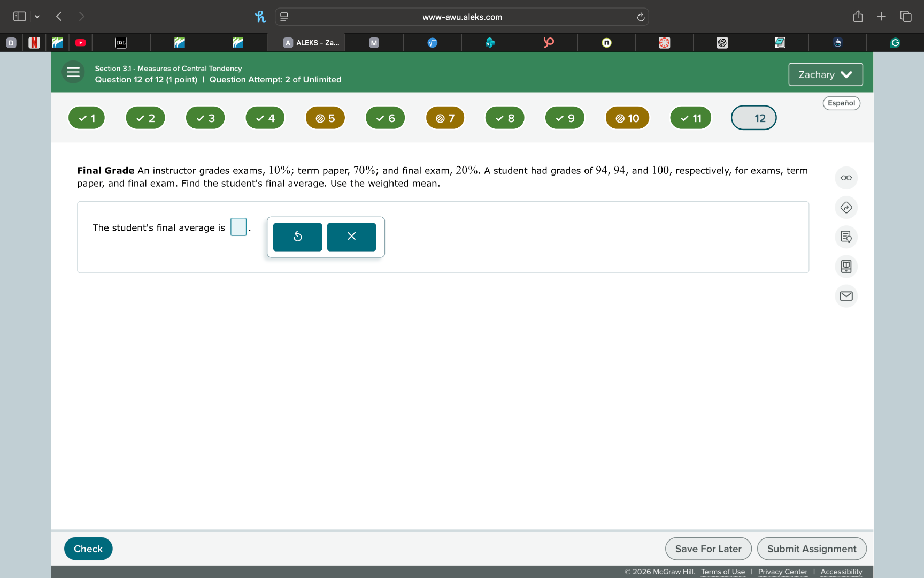The image size is (924, 578).
Task: Open the lesson page review icon
Action: [845, 237]
